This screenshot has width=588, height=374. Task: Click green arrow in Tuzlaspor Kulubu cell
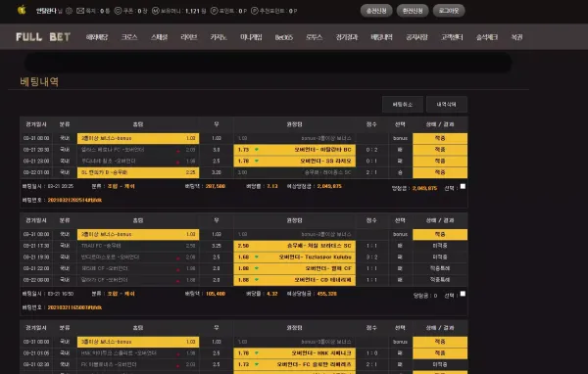pyautogui.click(x=257, y=257)
